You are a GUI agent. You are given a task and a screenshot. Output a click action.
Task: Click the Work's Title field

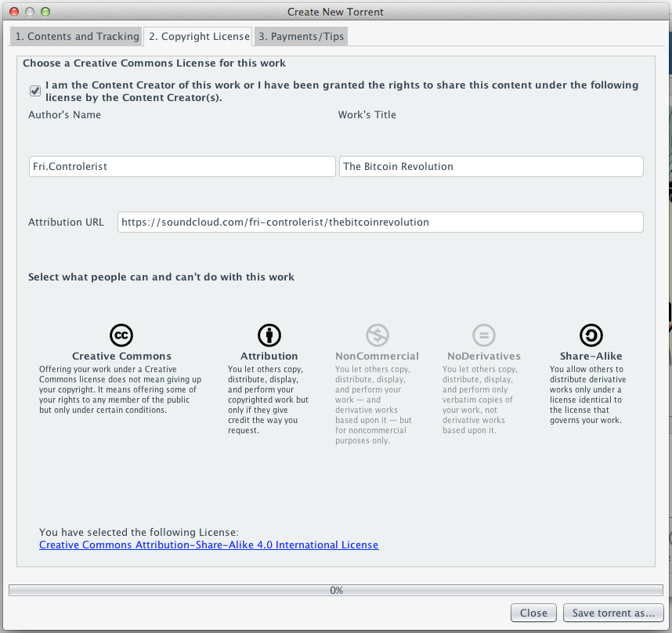coord(491,166)
